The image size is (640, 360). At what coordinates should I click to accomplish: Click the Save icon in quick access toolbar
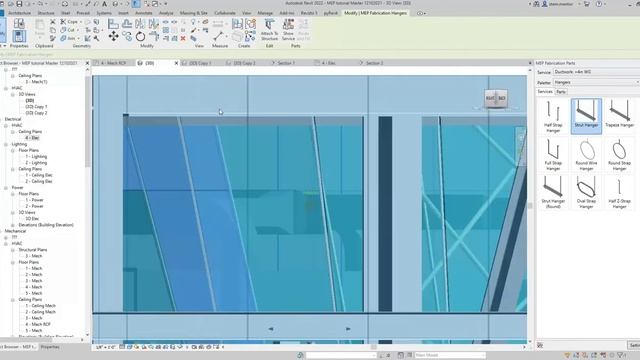[x=19, y=4]
